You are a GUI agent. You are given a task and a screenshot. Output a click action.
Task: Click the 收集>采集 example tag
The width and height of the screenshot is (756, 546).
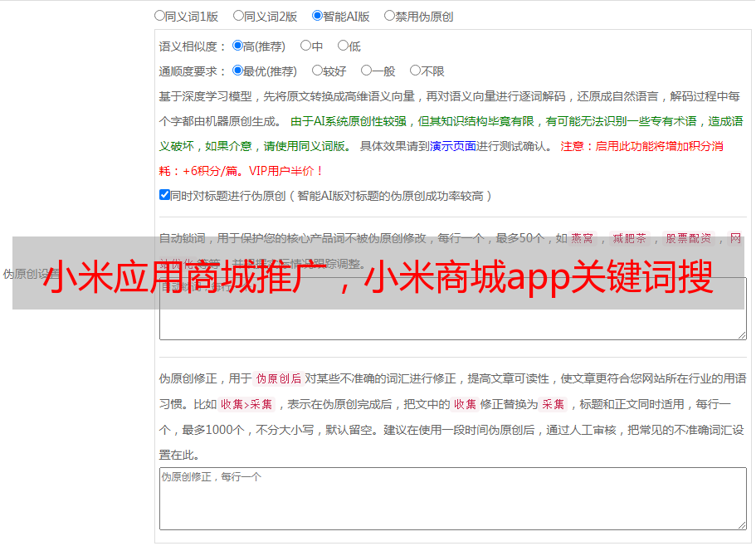pyautogui.click(x=246, y=404)
